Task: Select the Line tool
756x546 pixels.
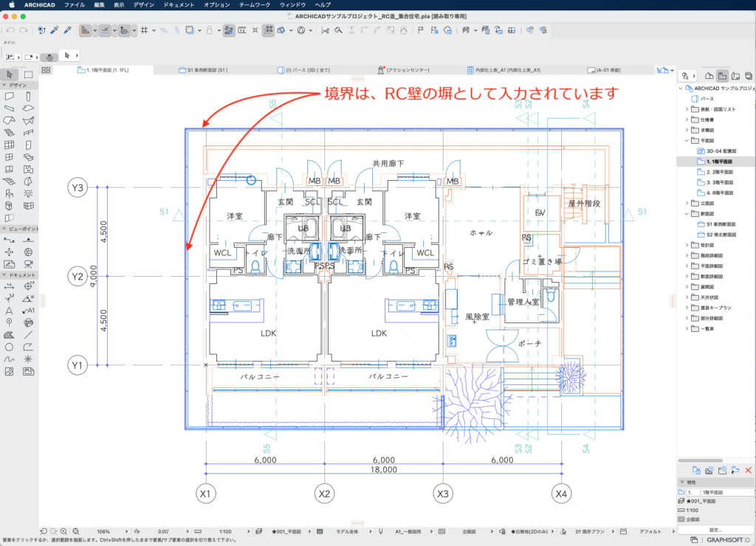Action: 29,335
